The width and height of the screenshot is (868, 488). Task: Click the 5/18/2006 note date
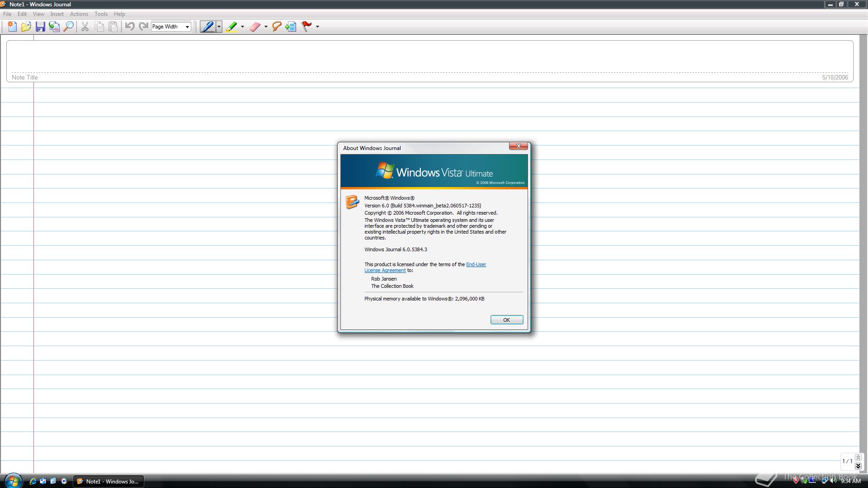[x=835, y=77]
